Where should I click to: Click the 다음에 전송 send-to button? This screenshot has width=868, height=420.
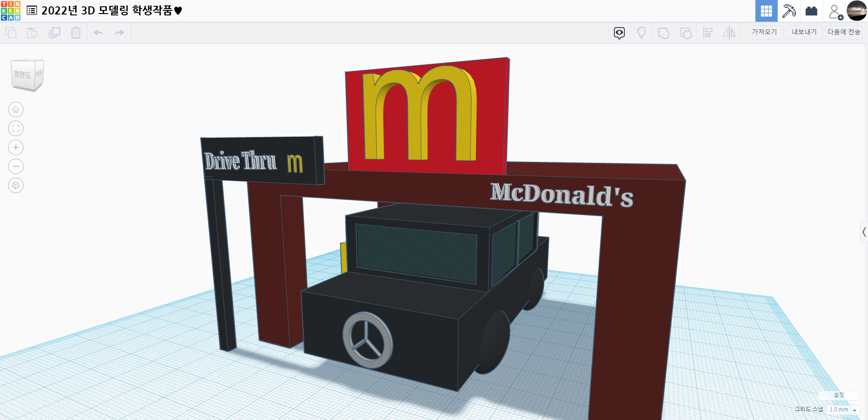click(844, 32)
